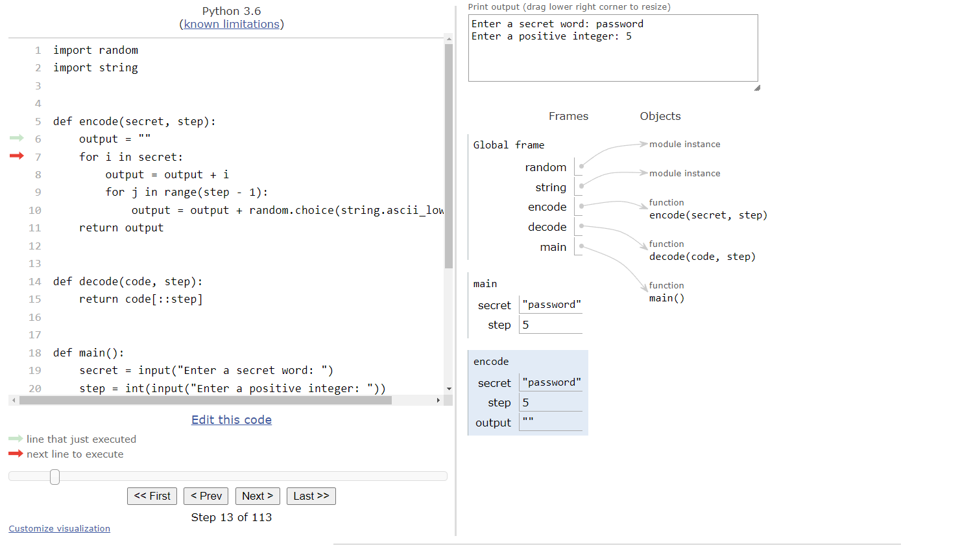Click the Objects column header
Image resolution: width=971 pixels, height=560 pixels.
click(660, 116)
